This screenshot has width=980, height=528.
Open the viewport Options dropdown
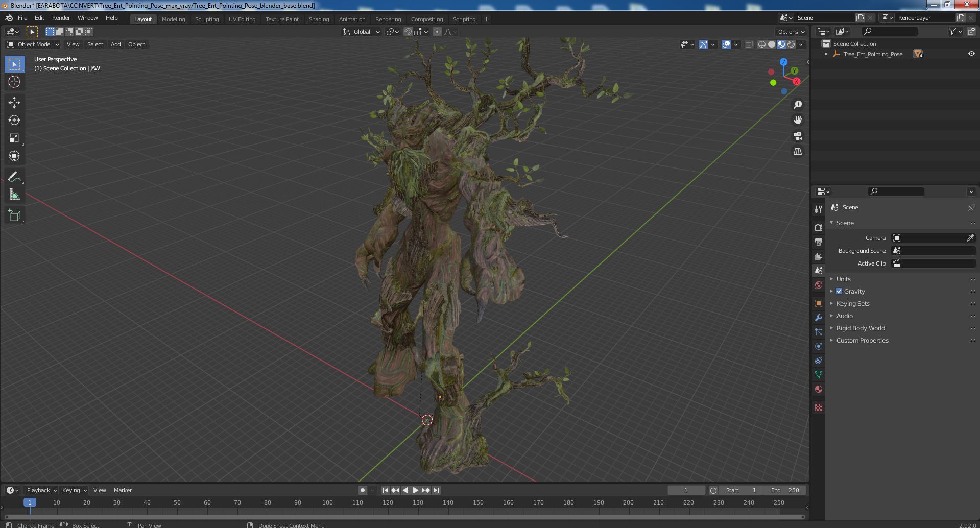tap(791, 32)
